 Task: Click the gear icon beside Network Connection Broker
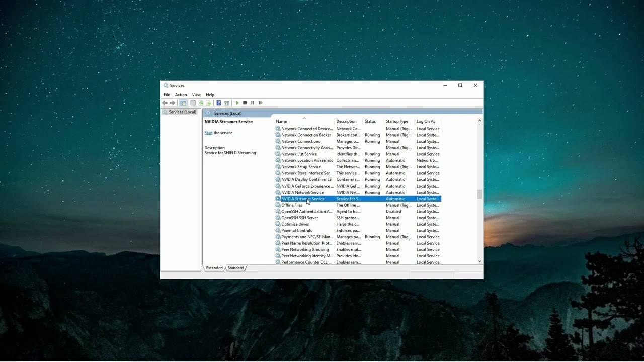[278, 135]
